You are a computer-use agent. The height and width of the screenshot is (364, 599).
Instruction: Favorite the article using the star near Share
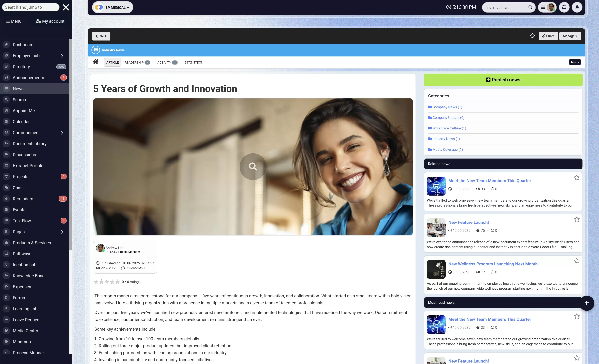click(x=533, y=36)
